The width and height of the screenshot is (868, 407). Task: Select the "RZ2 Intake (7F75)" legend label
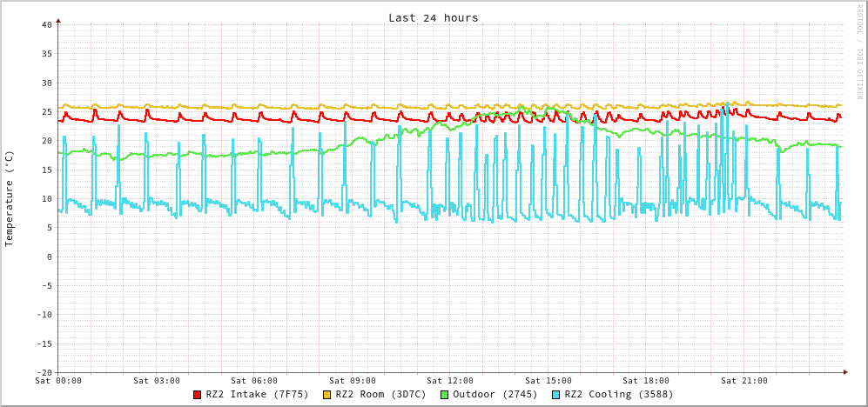[x=257, y=395]
